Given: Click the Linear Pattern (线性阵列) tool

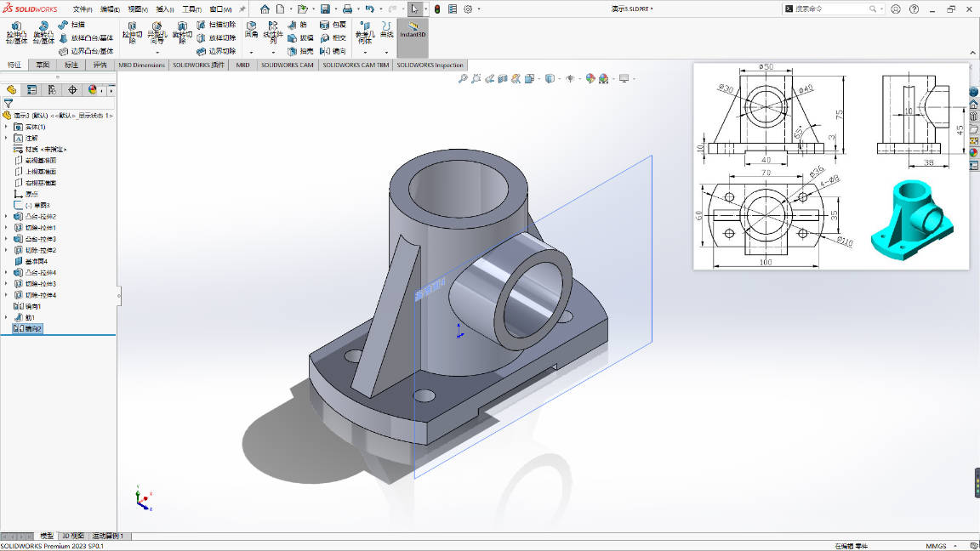Looking at the screenshot, I should pos(273,32).
